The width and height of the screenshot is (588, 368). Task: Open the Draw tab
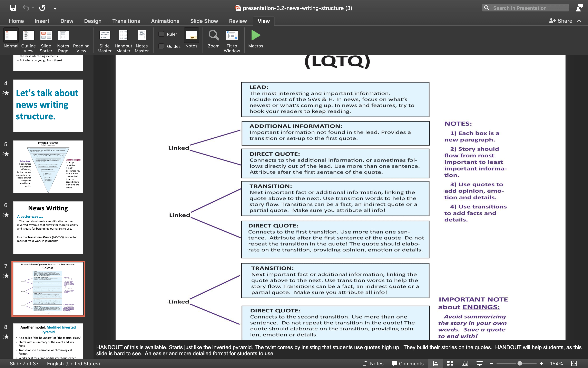[67, 21]
